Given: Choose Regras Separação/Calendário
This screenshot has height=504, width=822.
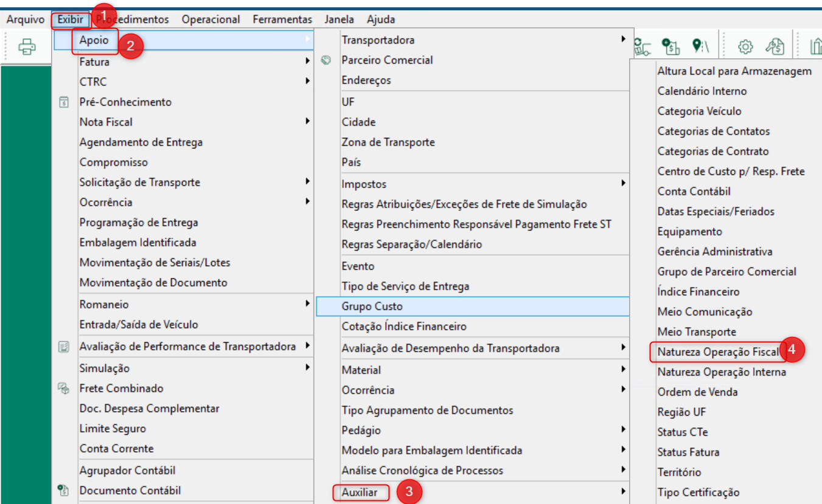Looking at the screenshot, I should [x=412, y=244].
